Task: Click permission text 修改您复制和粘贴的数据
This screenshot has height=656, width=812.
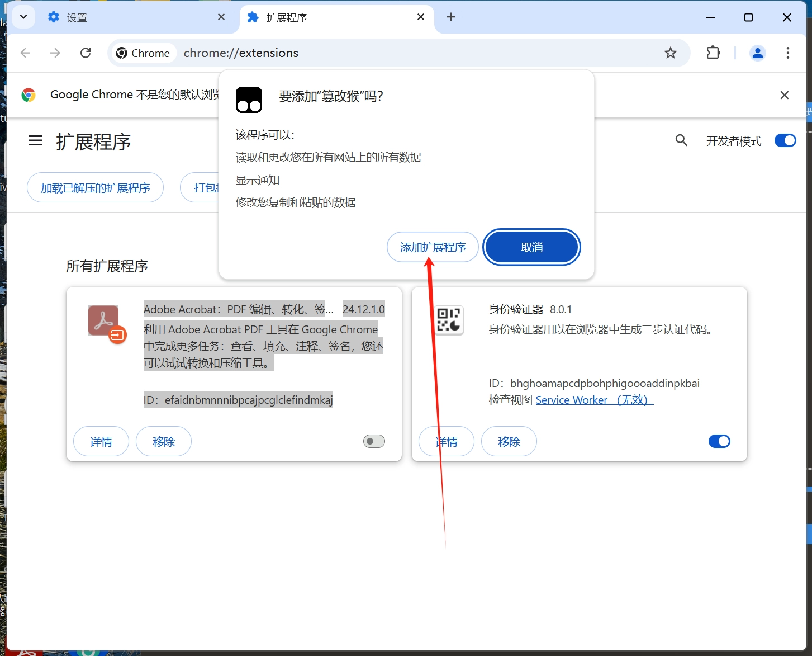Action: pos(296,202)
